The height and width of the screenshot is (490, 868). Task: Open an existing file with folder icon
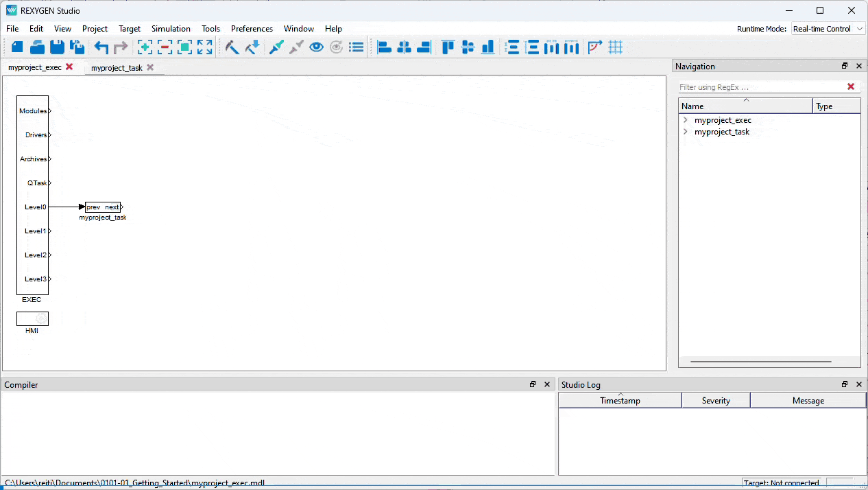pyautogui.click(x=37, y=47)
